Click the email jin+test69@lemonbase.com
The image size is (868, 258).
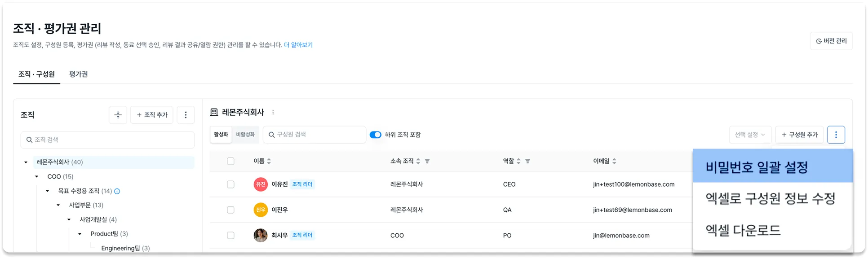point(632,210)
